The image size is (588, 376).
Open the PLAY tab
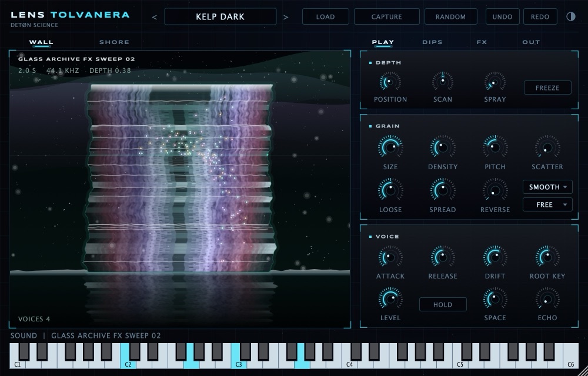click(383, 42)
